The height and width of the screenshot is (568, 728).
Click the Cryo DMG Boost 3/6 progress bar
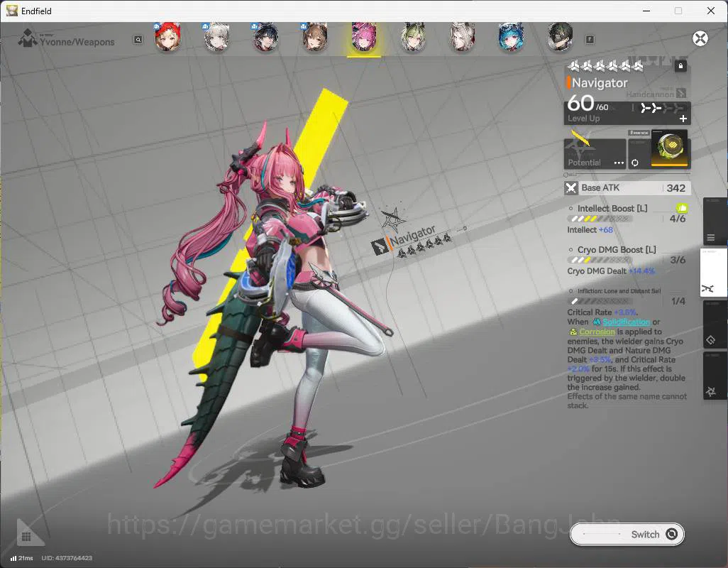(x=600, y=260)
